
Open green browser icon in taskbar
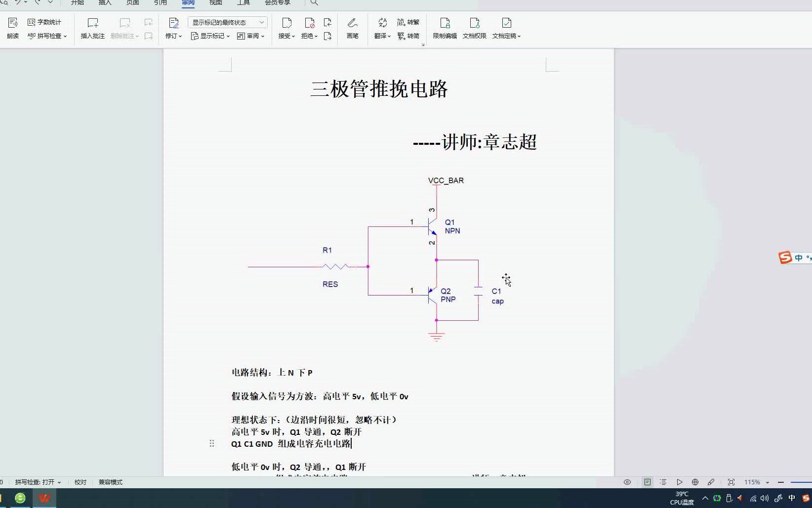click(x=20, y=498)
